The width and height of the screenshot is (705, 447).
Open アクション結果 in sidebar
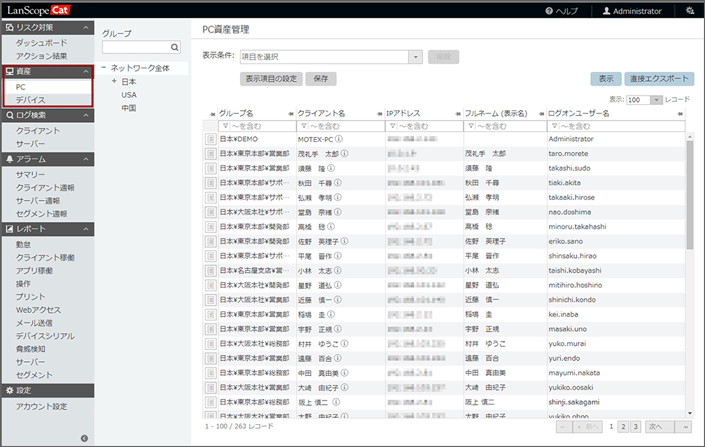41,56
